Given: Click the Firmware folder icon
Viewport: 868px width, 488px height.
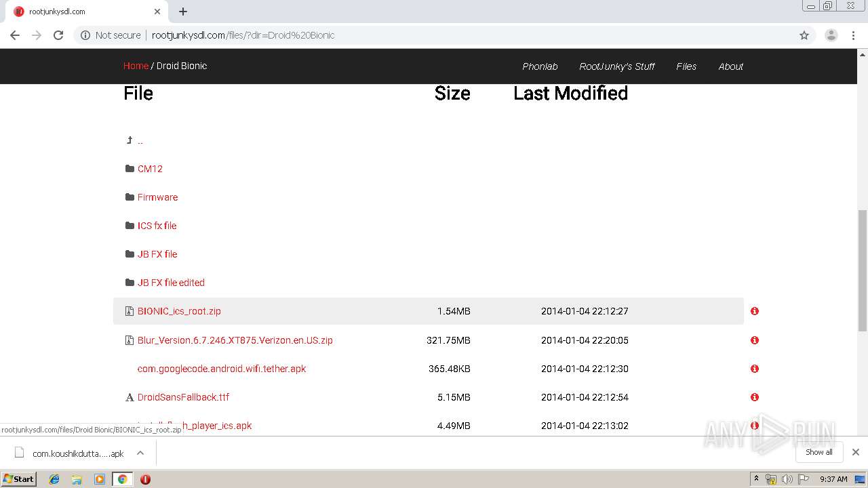Looking at the screenshot, I should click(130, 197).
